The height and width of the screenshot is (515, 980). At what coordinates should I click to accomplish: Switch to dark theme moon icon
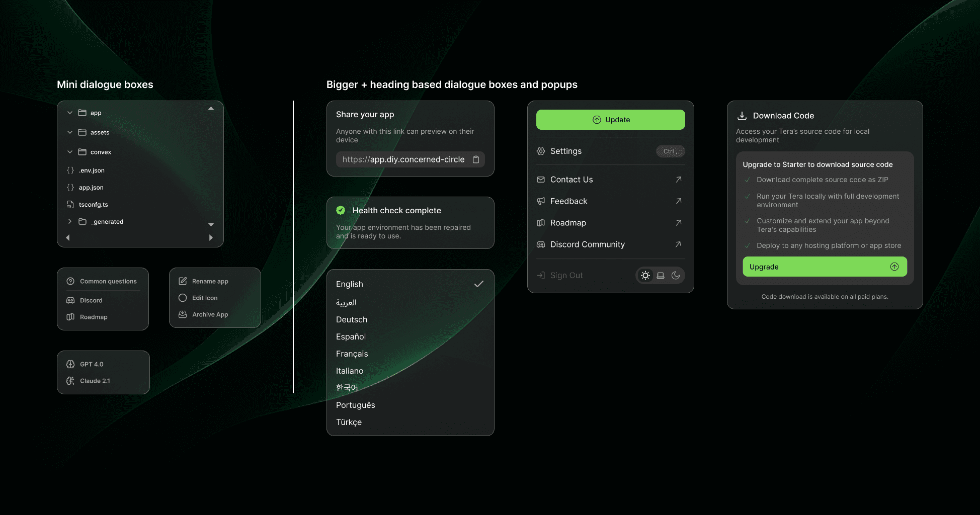tap(676, 275)
